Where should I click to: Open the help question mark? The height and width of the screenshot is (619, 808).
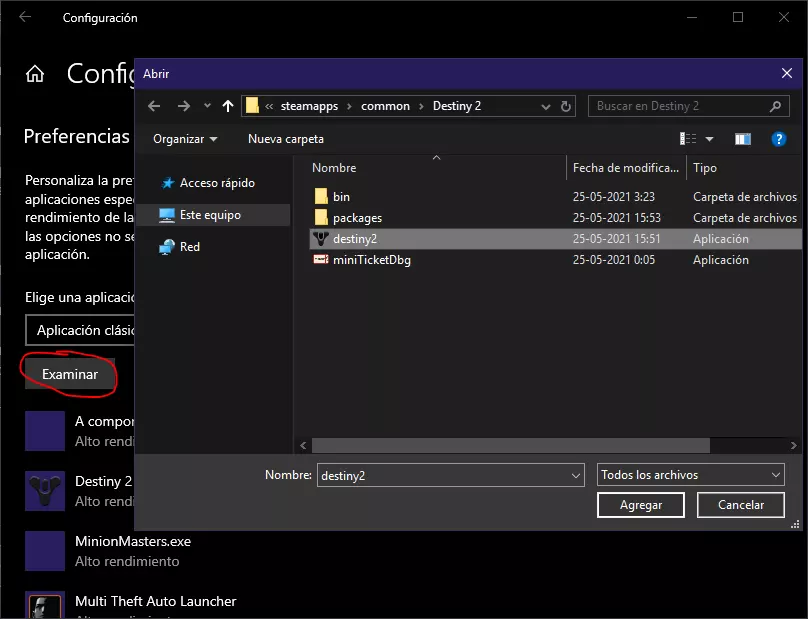pos(779,139)
